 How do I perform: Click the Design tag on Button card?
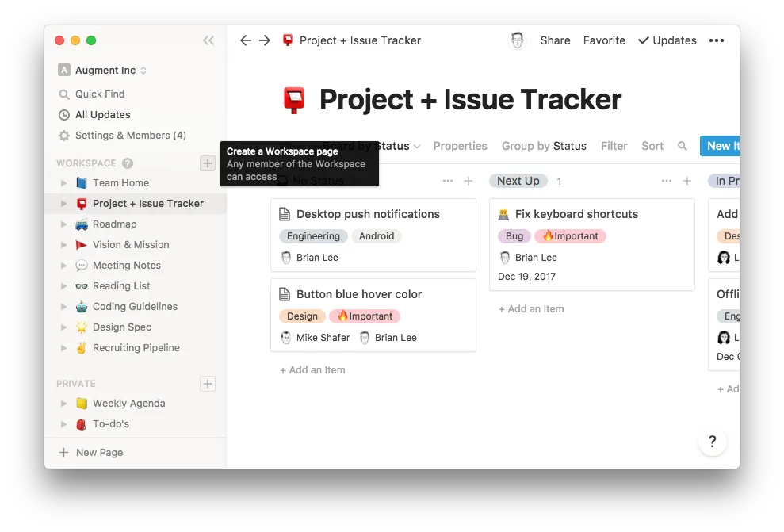click(x=302, y=316)
